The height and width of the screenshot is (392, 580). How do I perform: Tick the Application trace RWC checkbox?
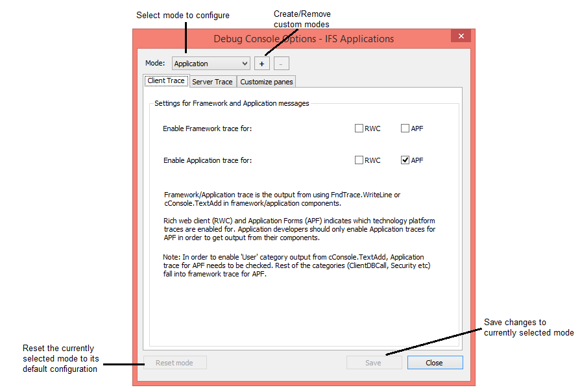(359, 160)
